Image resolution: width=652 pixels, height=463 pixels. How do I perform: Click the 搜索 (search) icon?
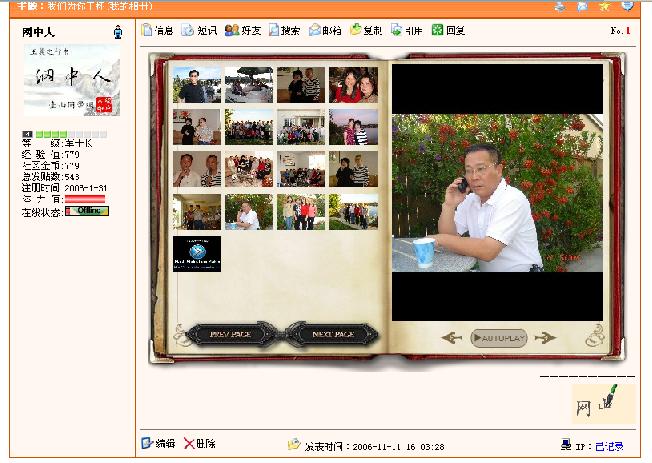tap(284, 30)
